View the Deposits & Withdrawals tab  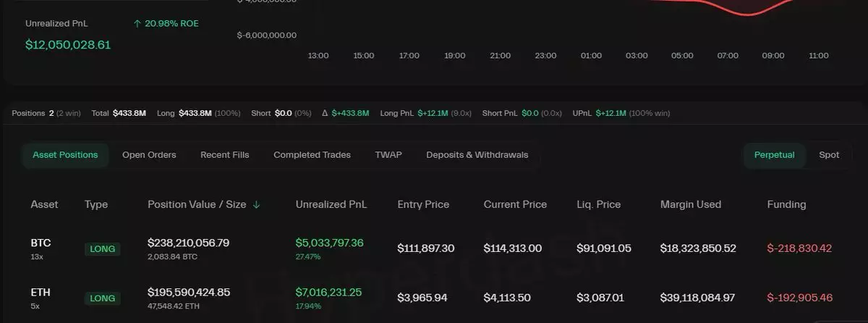(x=477, y=155)
